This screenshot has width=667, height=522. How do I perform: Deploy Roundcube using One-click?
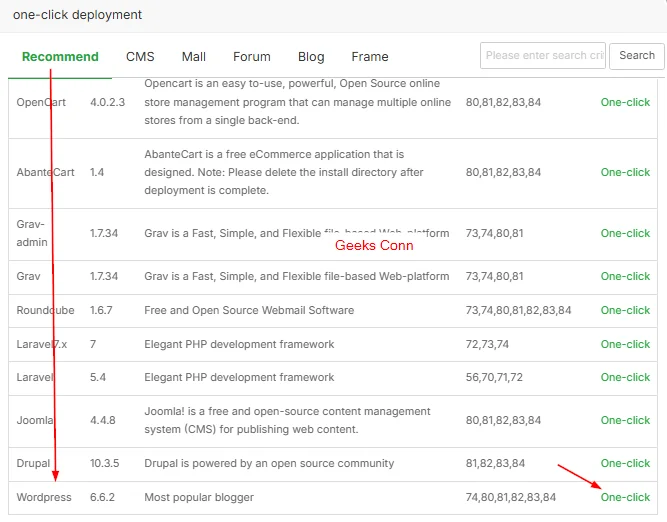[x=625, y=311]
